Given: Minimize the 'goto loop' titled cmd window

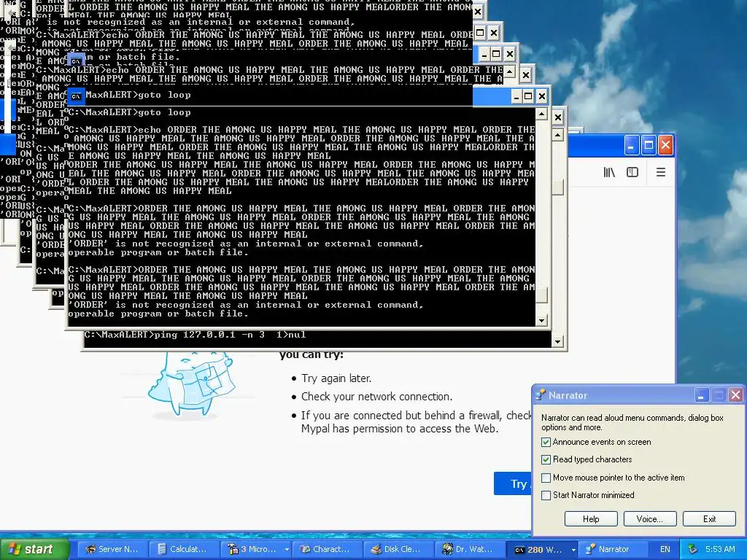Looking at the screenshot, I should click(x=516, y=97).
